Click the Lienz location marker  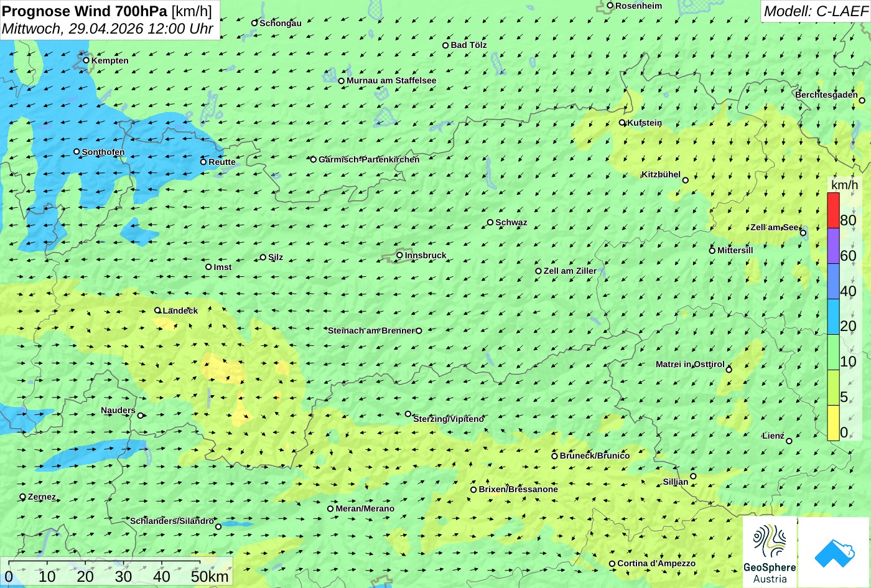click(x=789, y=441)
